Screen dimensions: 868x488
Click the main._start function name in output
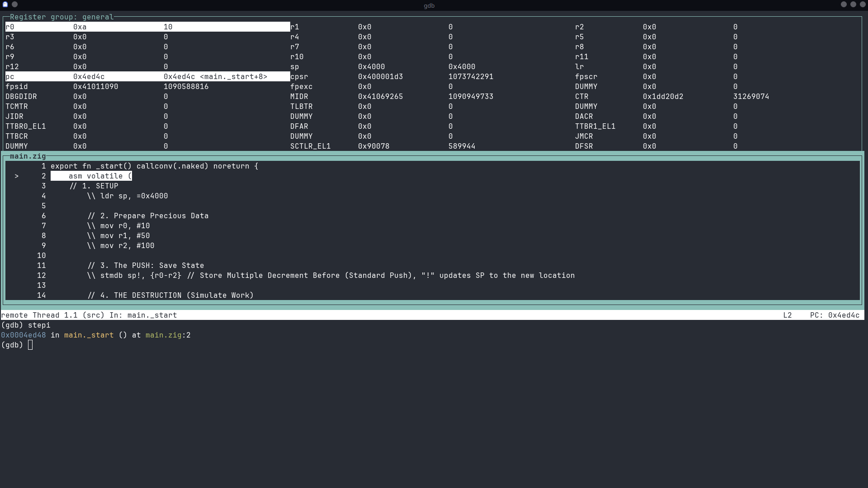tap(89, 335)
